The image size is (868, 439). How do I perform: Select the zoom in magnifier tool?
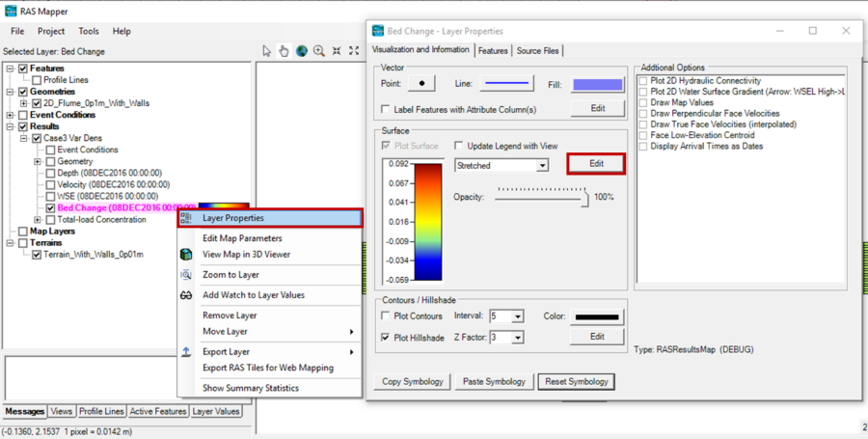[x=319, y=51]
